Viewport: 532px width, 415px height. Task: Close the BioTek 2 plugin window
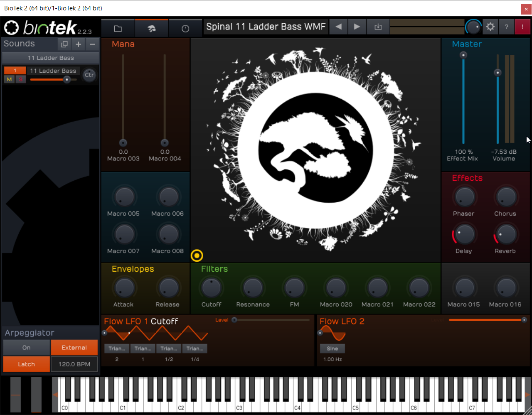[526, 9]
